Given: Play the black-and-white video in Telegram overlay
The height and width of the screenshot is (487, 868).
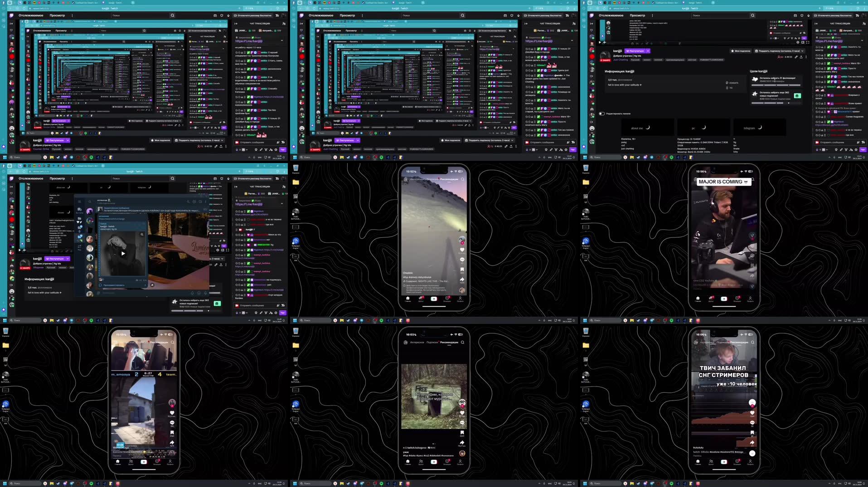Looking at the screenshot, I should [x=123, y=253].
